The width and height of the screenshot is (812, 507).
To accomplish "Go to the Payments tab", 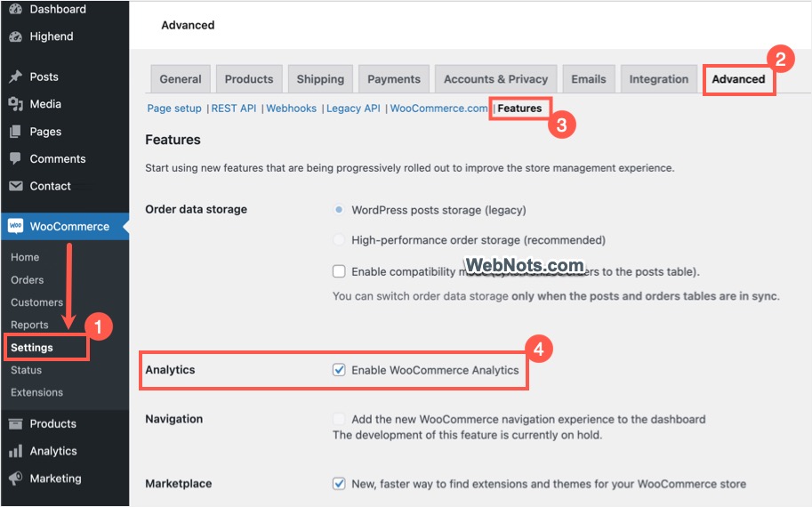I will [x=394, y=79].
